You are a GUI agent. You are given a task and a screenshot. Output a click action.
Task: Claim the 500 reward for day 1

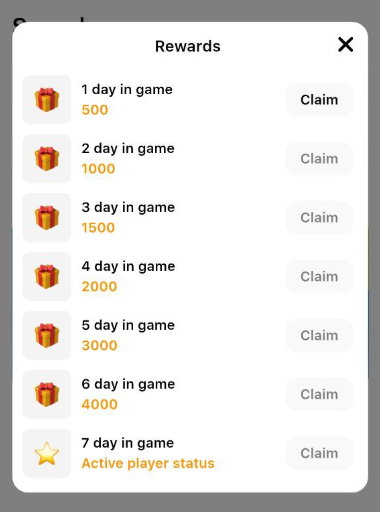[x=319, y=100]
